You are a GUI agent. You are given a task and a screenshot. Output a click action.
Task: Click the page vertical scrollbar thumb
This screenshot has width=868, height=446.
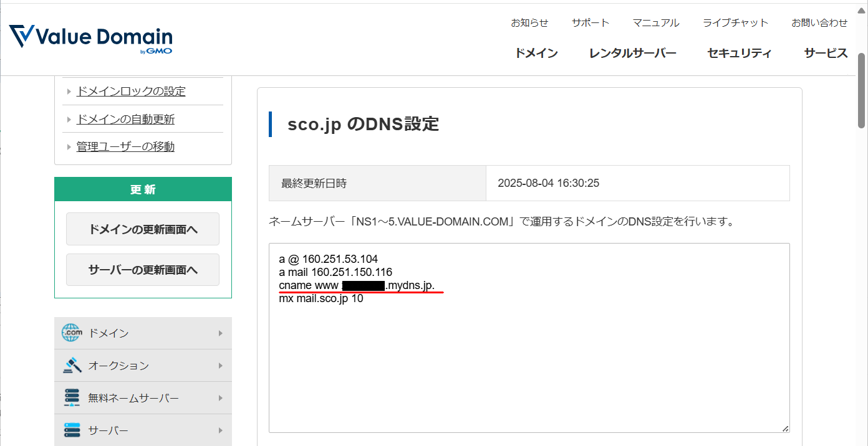coord(862,90)
